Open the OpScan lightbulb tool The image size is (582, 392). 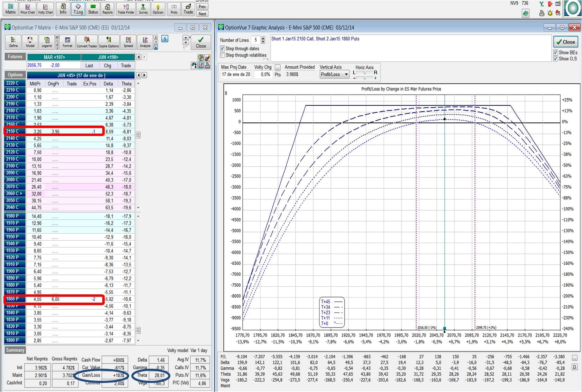[158, 8]
